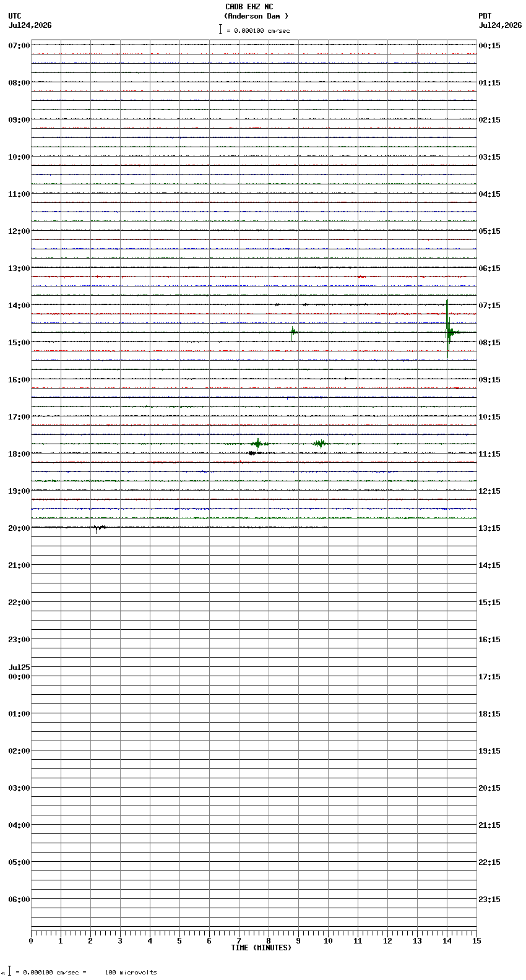This screenshot has width=526, height=980.
Task: Click the 00:15 PDT row label
Action: pos(489,46)
